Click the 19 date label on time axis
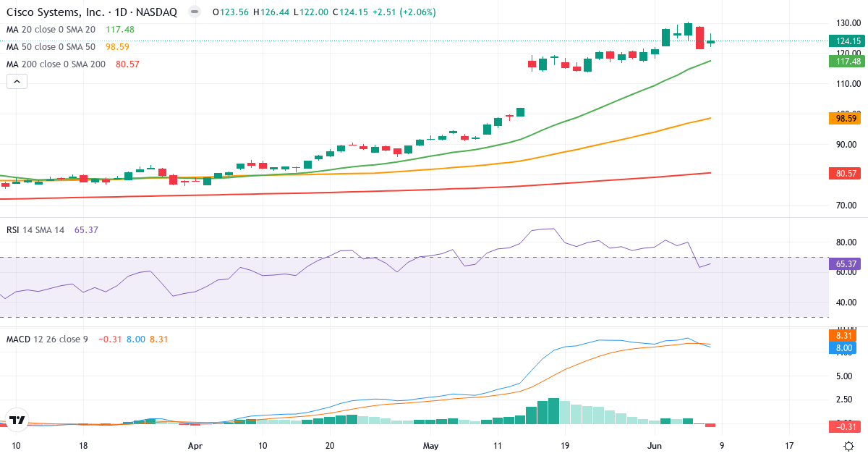Image resolution: width=868 pixels, height=456 pixels. click(565, 446)
